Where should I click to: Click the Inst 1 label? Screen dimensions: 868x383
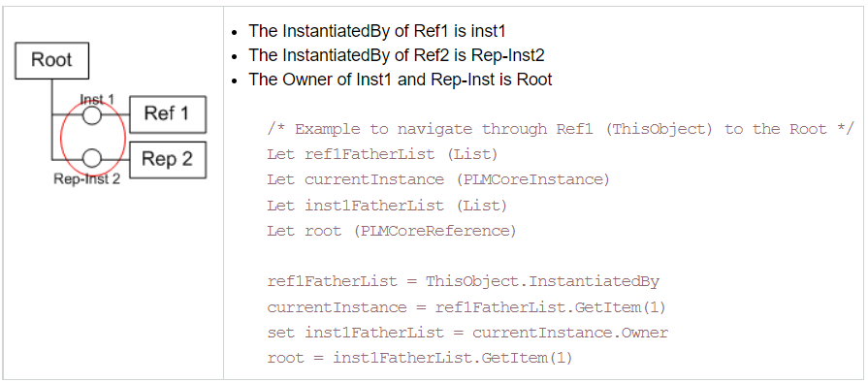pos(97,99)
